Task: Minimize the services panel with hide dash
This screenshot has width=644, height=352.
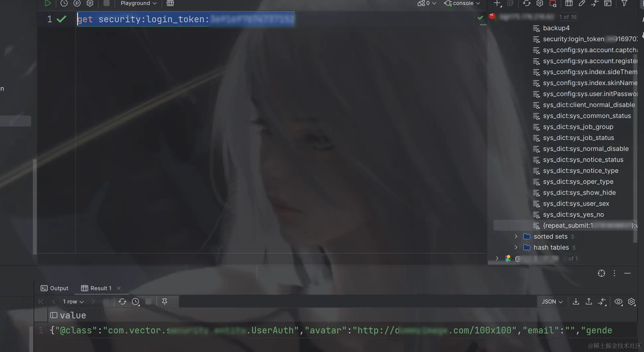Action: 627,273
